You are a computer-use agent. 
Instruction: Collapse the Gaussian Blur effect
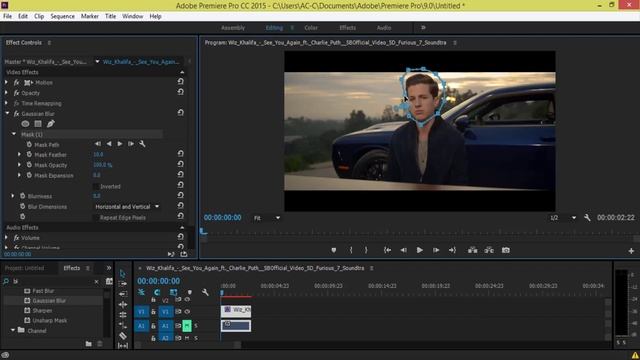coord(7,113)
